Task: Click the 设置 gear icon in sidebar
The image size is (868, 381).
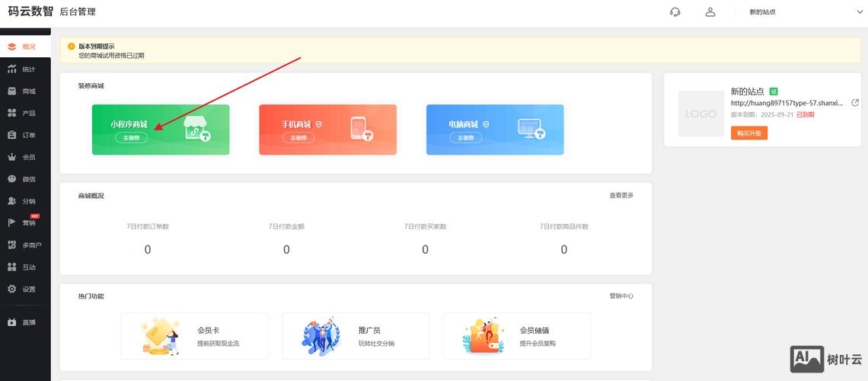Action: point(11,290)
